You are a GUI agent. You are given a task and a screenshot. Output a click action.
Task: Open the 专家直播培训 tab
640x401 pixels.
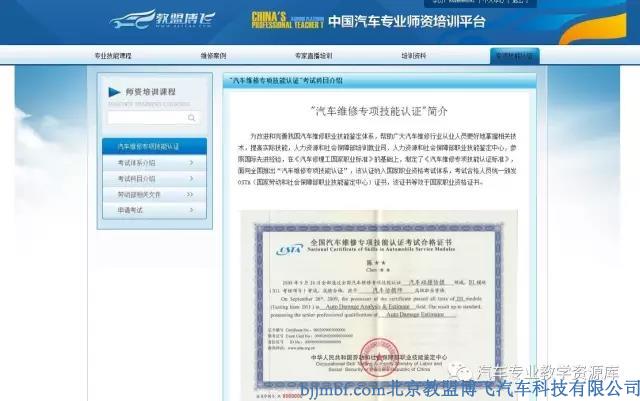point(313,56)
